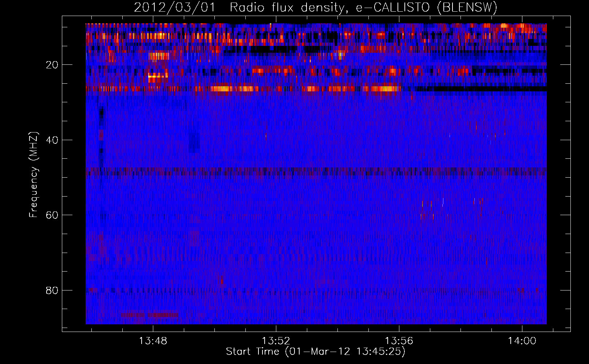The height and width of the screenshot is (364, 589).
Task: Click the '14:00' time axis label
Action: tap(522, 341)
